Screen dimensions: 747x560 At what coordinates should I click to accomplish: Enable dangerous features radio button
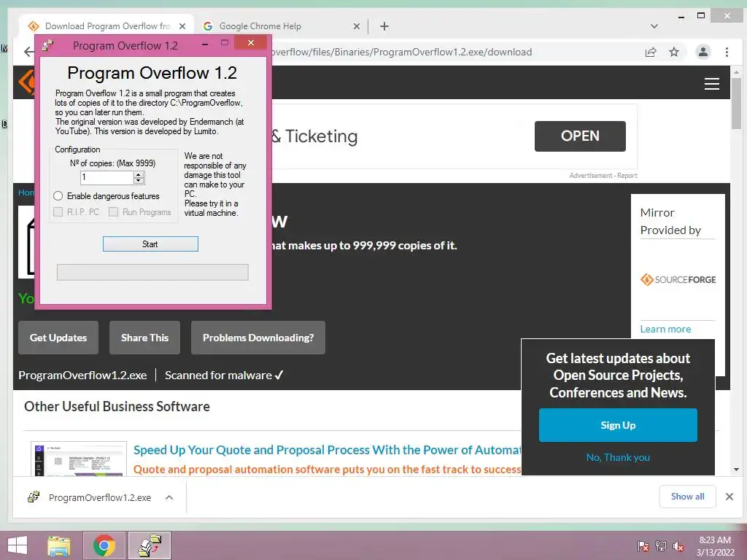pos(58,195)
